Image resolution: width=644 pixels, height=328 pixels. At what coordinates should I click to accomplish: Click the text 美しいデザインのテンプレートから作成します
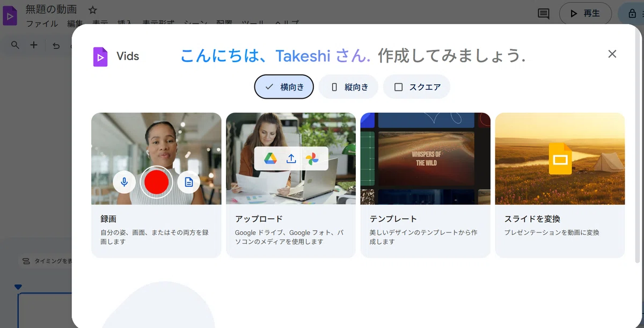423,237
